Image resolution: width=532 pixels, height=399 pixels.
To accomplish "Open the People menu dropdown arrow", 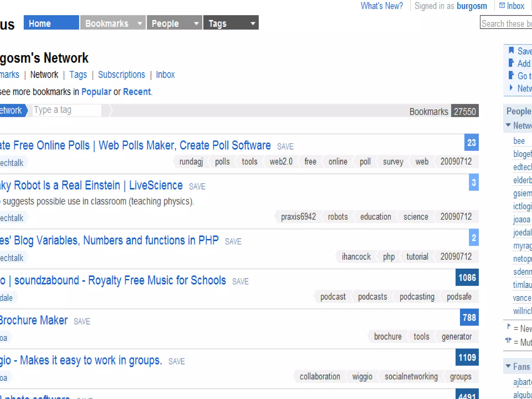I will coord(196,24).
